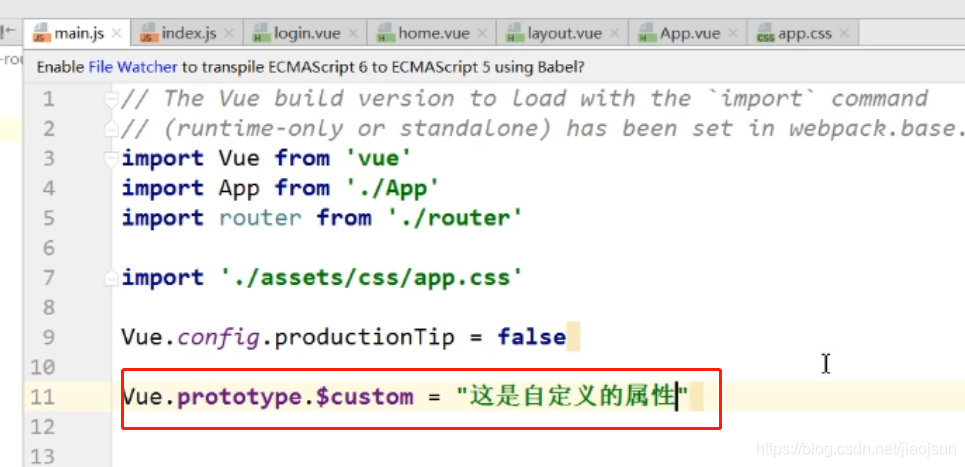Click the File Watcher link
Viewport: 965px width, 467px height.
click(133, 67)
